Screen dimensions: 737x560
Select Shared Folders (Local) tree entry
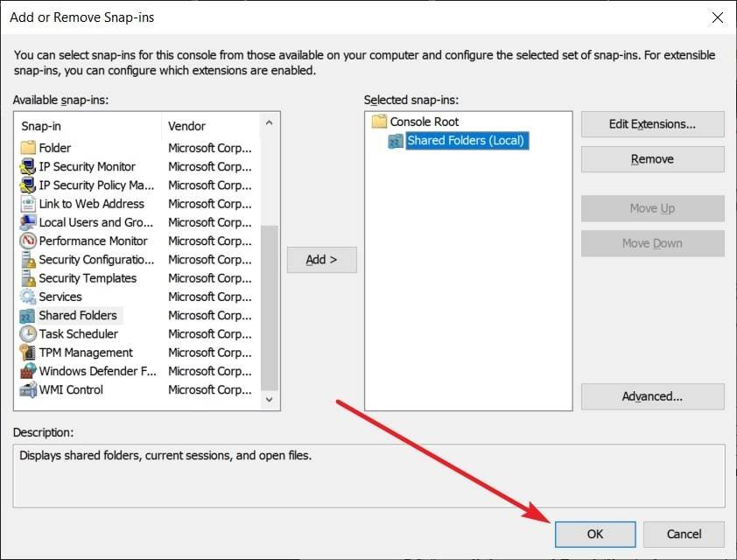[467, 141]
